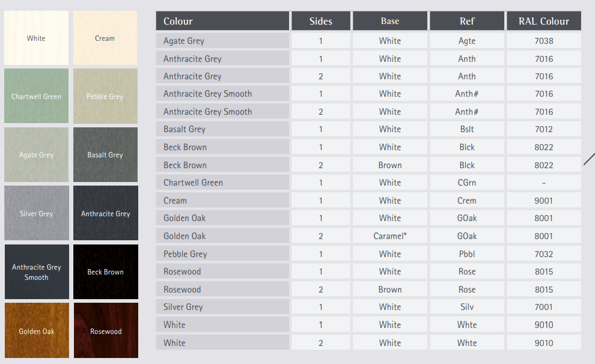The width and height of the screenshot is (595, 364).
Task: Click RAL value 7038 for Agate Grey
Action: click(x=544, y=41)
